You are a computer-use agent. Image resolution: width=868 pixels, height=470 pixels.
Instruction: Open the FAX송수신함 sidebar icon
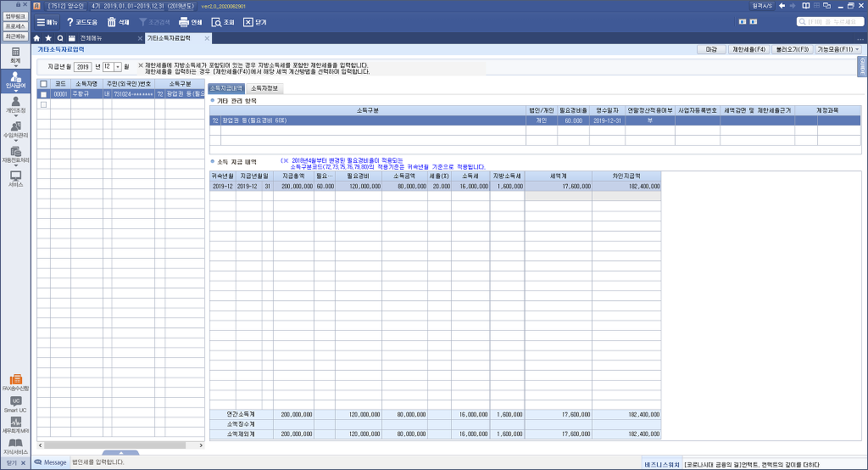coord(15,382)
